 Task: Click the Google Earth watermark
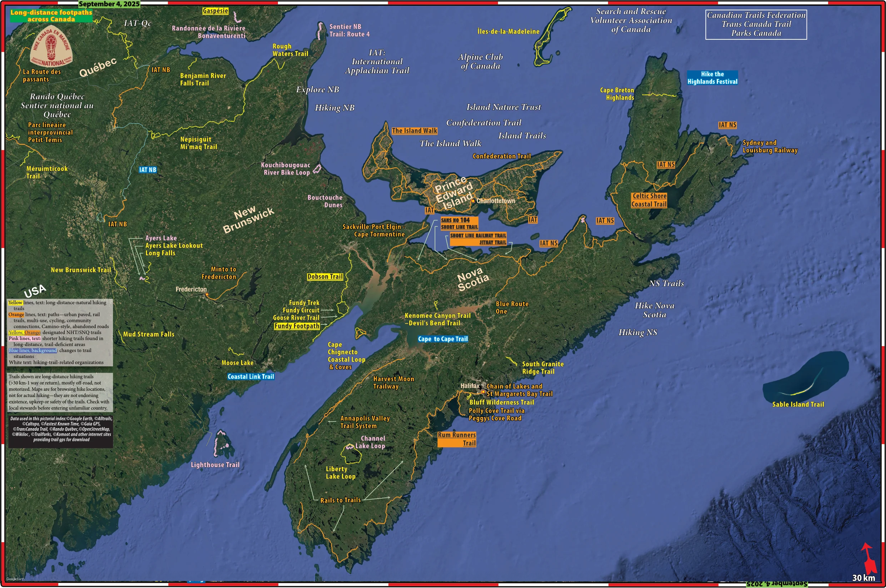(x=15, y=579)
